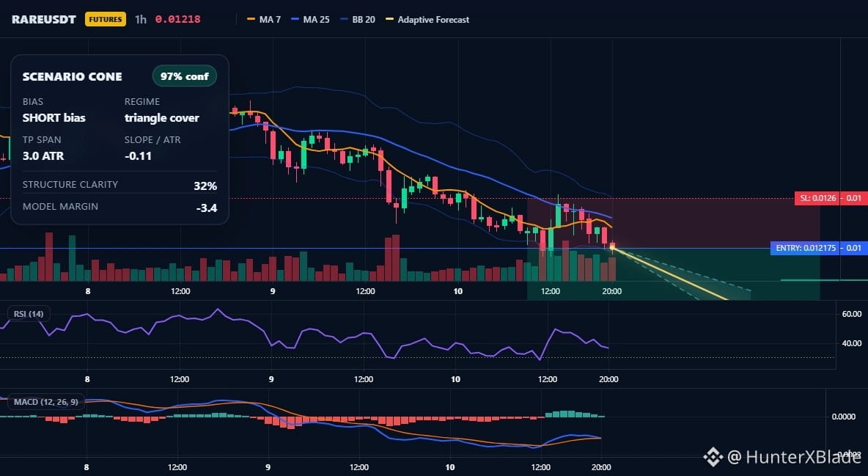Click the MODEL MARGIN label
Image resolution: width=868 pixels, height=476 pixels.
(60, 207)
